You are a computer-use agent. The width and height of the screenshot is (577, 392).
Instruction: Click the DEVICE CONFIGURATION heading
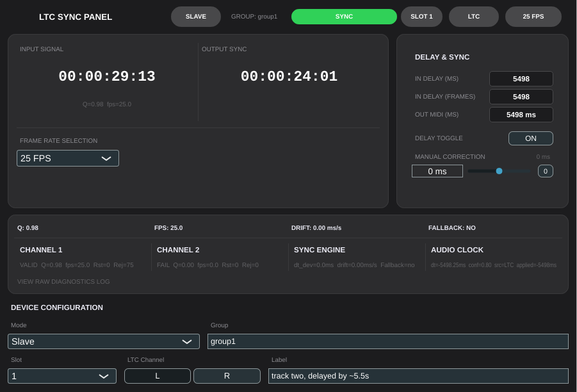point(57,307)
